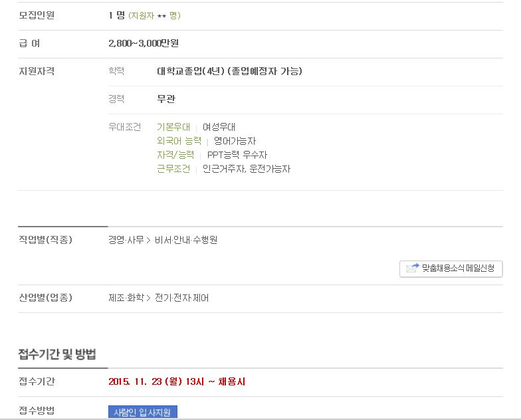Open the 비서·안내·수행원 job category link
Screen dimensions: 521x420
(186, 240)
